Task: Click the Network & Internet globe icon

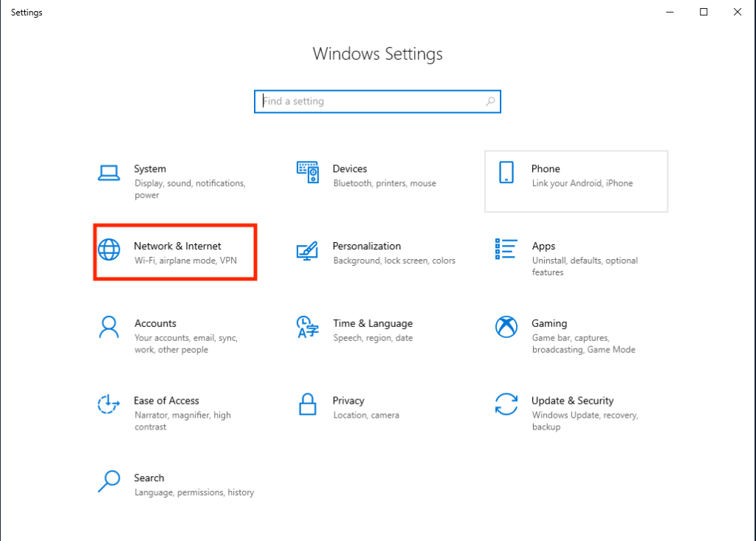Action: pos(109,249)
